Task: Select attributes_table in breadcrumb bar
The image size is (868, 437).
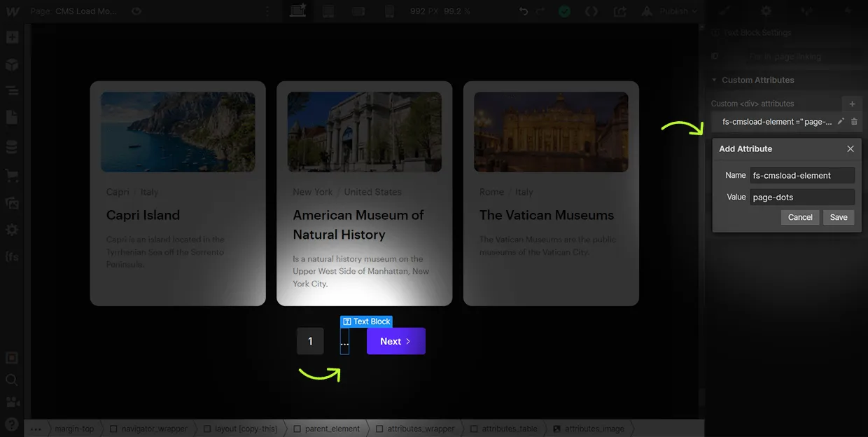Action: click(x=504, y=429)
